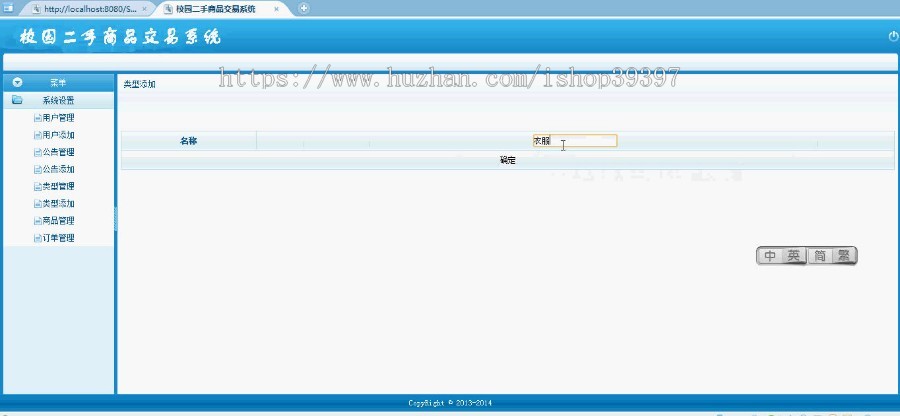The image size is (900, 416).
Task: Open 类型添加 in the sidebar
Action: click(x=58, y=203)
